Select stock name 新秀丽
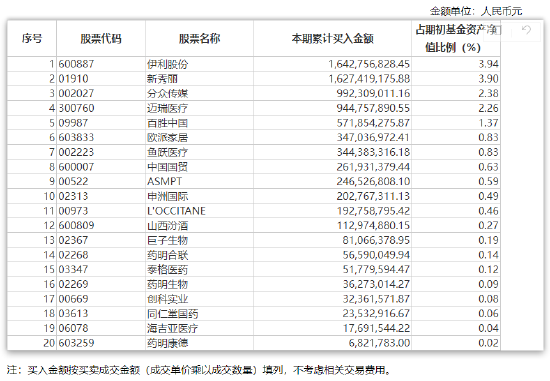This screenshot has width=550, height=381. [162, 79]
